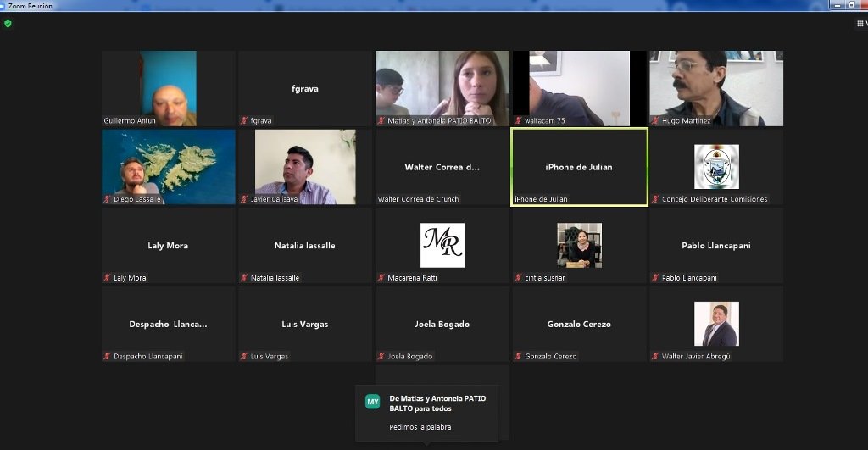The height and width of the screenshot is (450, 868).
Task: Click the MY avatar in chat popup
Action: 372,402
